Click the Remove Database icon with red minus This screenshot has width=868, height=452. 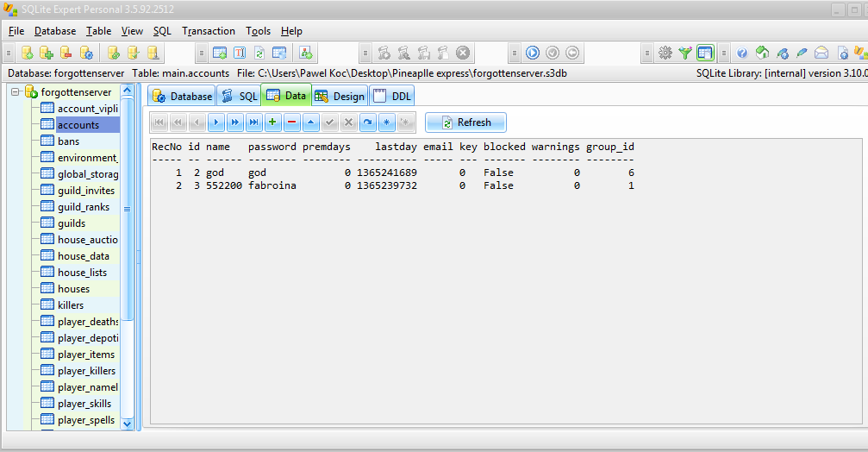66,53
